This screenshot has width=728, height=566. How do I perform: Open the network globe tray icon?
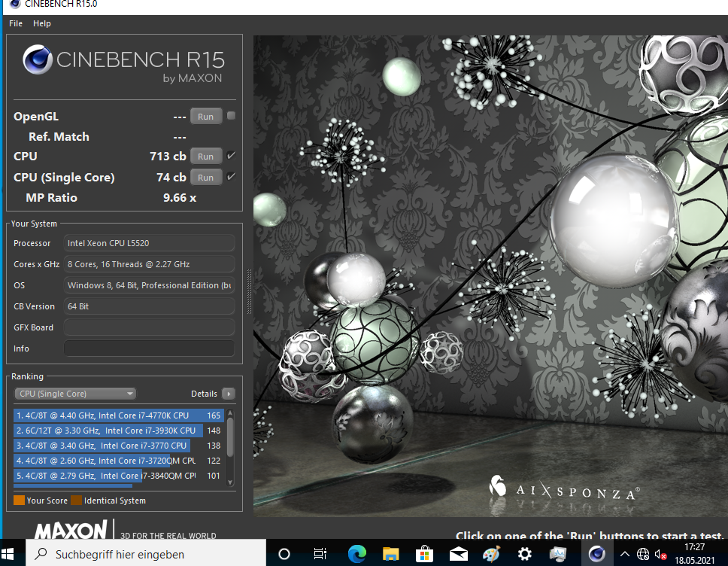pos(642,554)
